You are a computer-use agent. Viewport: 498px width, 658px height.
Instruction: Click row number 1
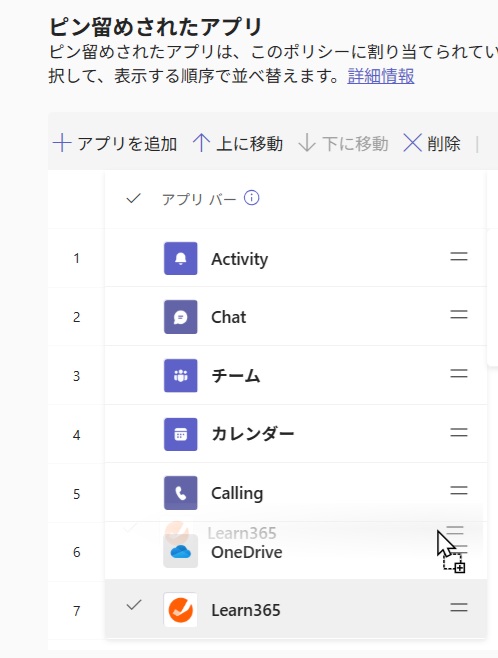pyautogui.click(x=76, y=258)
